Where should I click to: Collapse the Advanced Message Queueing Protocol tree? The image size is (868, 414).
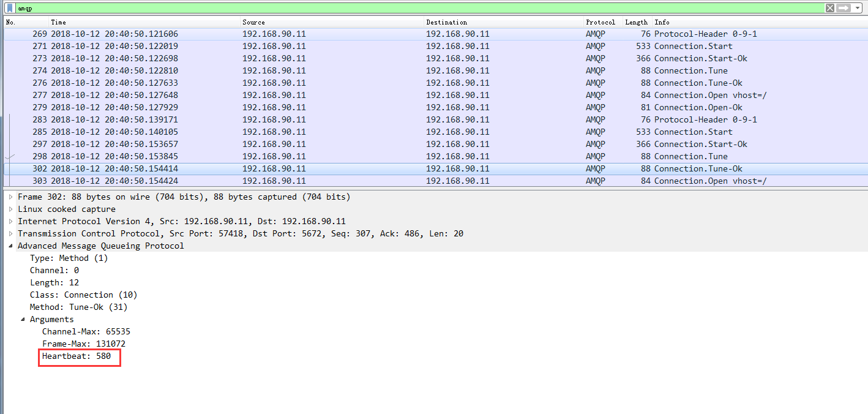pyautogui.click(x=10, y=246)
